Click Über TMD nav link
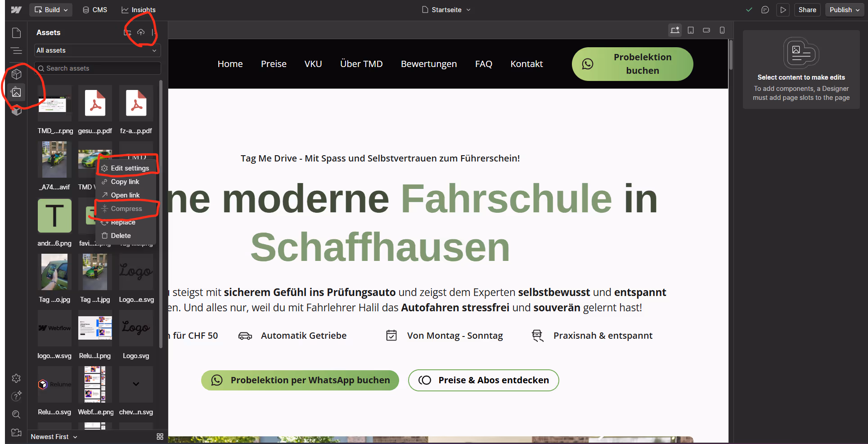This screenshot has height=444, width=868. [x=361, y=64]
